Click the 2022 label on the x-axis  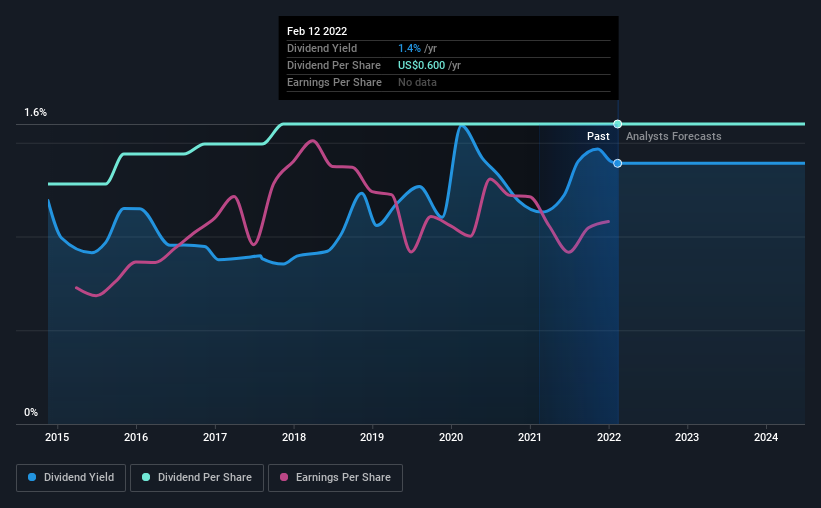609,437
